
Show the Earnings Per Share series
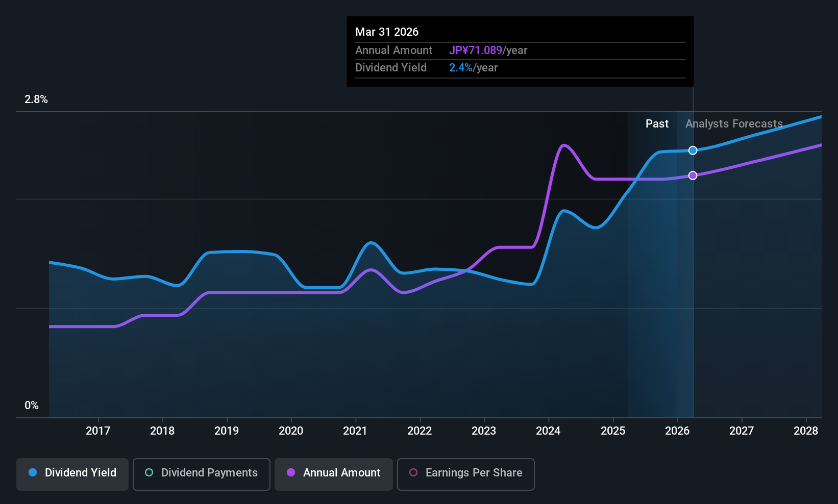click(466, 474)
